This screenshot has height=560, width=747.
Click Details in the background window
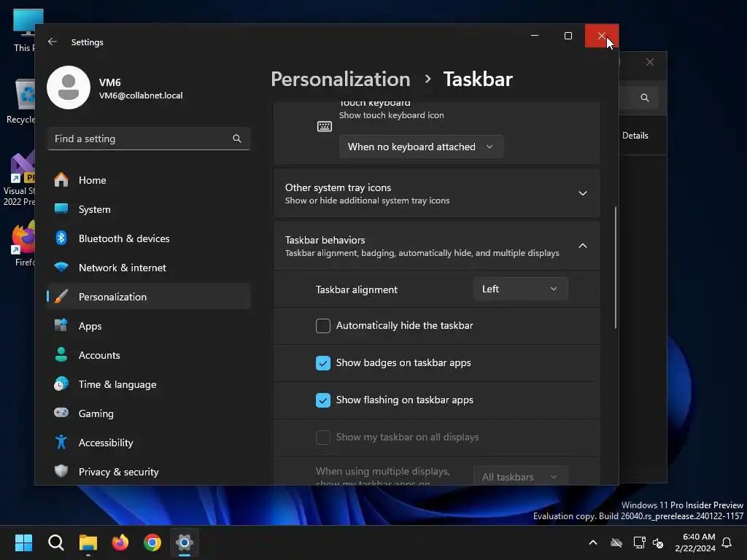pyautogui.click(x=635, y=135)
